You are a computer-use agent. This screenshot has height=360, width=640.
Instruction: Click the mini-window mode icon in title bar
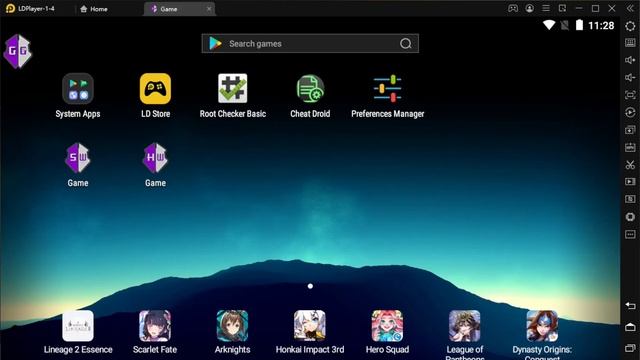click(562, 8)
